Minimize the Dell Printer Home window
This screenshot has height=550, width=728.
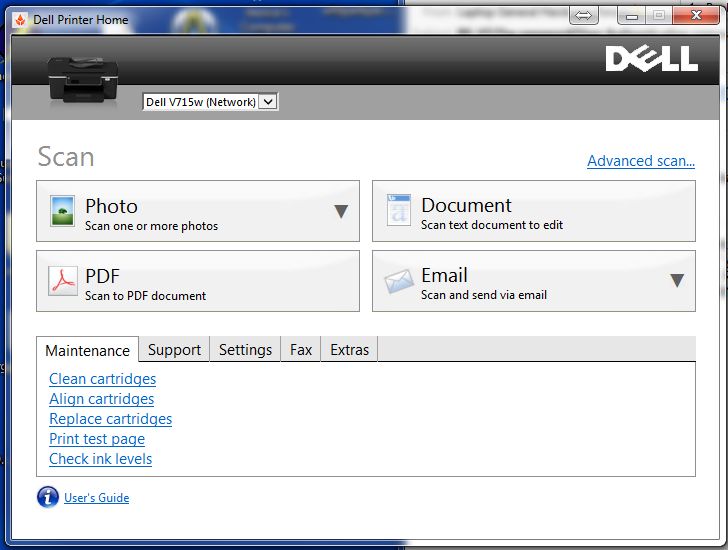[x=631, y=16]
